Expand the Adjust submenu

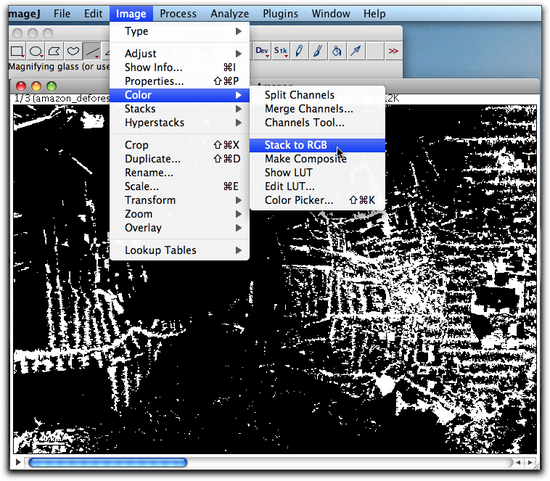click(x=180, y=53)
